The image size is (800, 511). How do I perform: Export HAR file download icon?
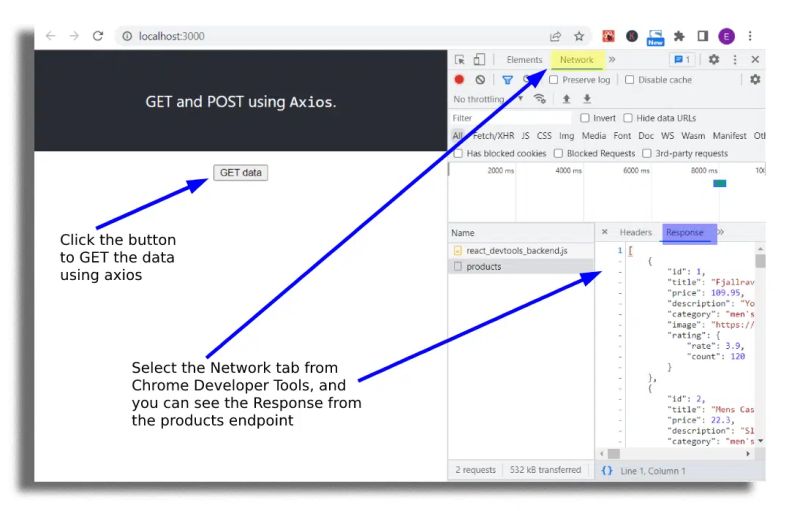point(587,98)
